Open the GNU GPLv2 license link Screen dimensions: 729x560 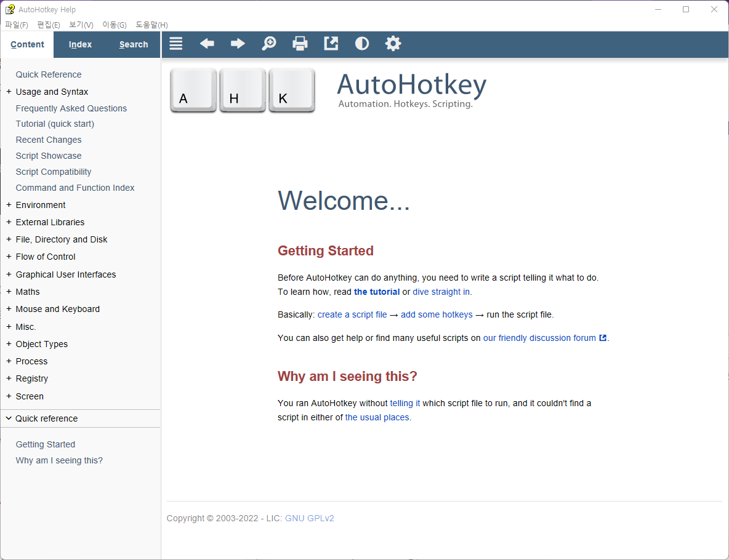coord(309,518)
